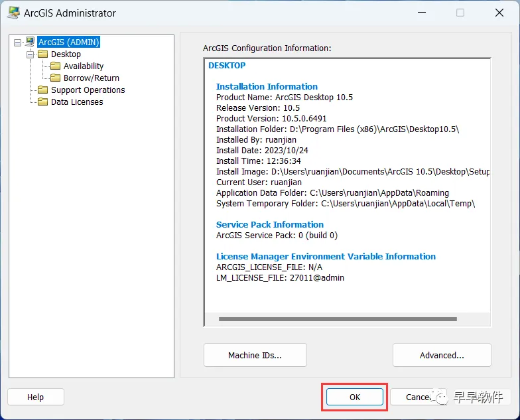Image resolution: width=520 pixels, height=420 pixels.
Task: Dismiss the dialog with Cancel
Action: click(419, 397)
